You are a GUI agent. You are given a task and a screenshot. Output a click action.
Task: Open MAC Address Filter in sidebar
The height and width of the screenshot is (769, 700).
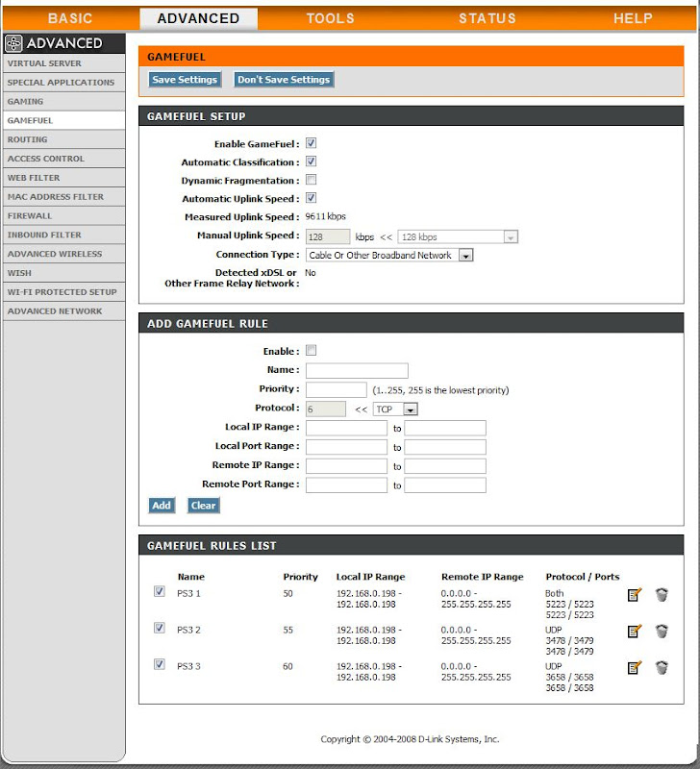(x=63, y=197)
